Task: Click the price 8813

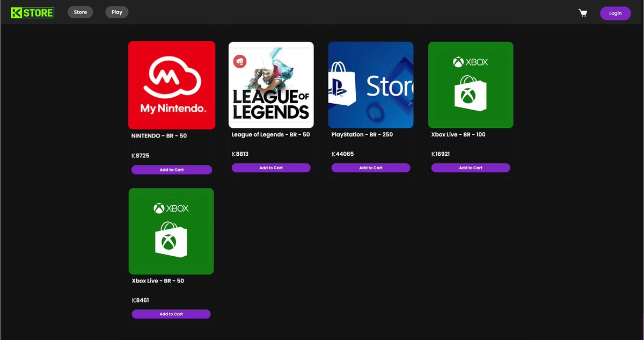Action: pyautogui.click(x=240, y=154)
